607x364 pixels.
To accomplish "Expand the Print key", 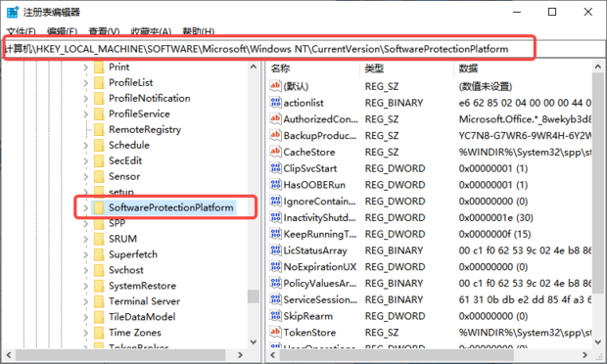I will [85, 68].
